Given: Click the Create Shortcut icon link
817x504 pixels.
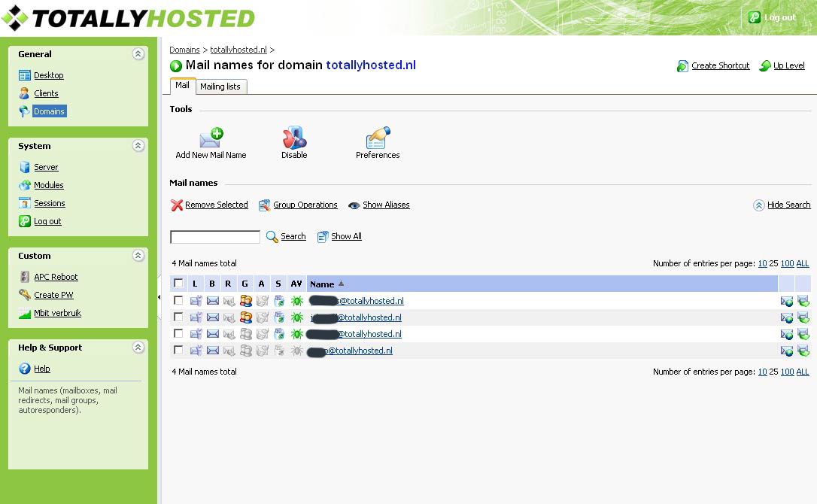Looking at the screenshot, I should pyautogui.click(x=682, y=66).
